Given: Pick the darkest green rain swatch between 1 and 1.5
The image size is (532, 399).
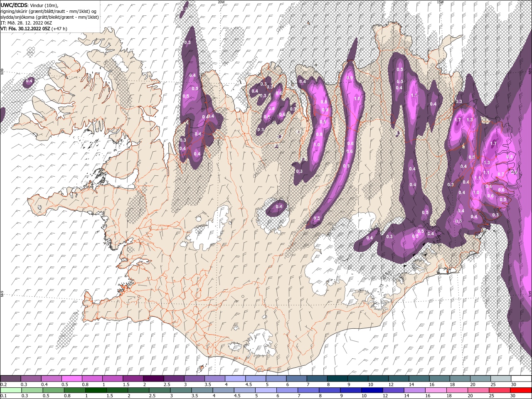Looking at the screenshot, I should pyautogui.click(x=96, y=390).
